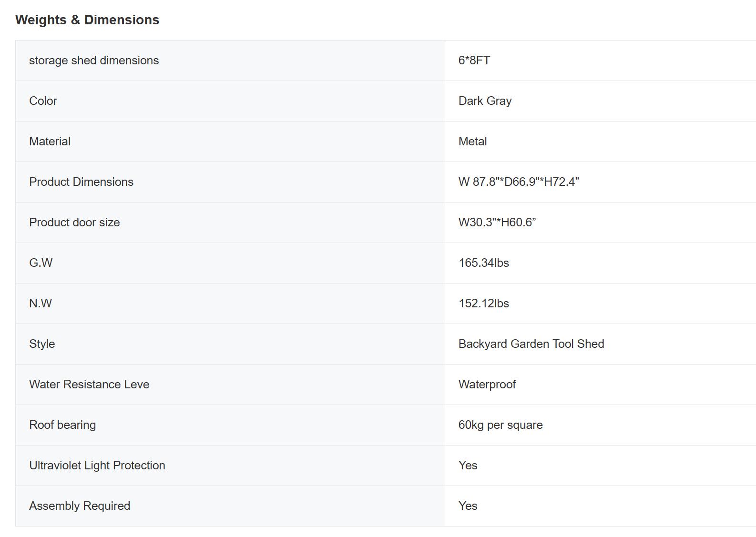Click the G.W row label
This screenshot has width=756, height=537.
point(41,263)
